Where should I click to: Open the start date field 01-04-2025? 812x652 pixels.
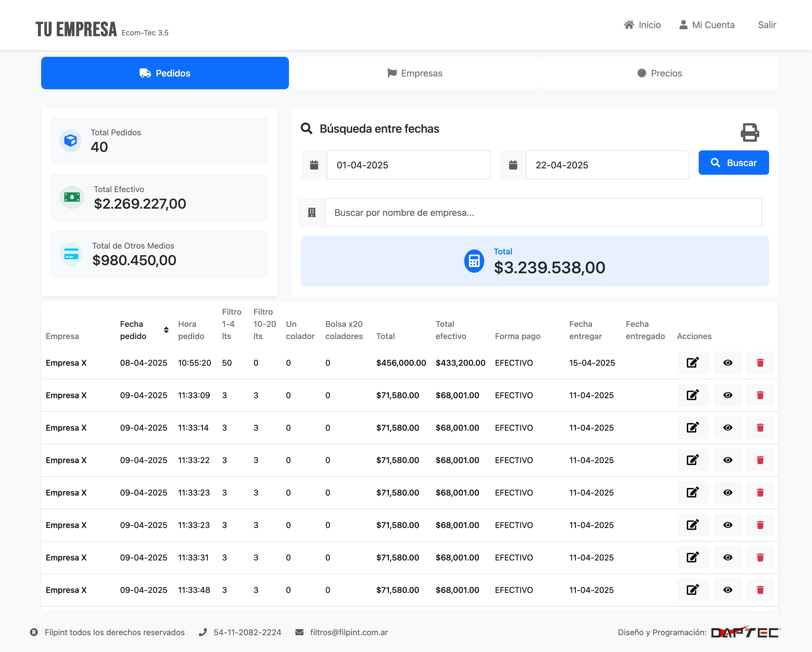[x=408, y=165]
